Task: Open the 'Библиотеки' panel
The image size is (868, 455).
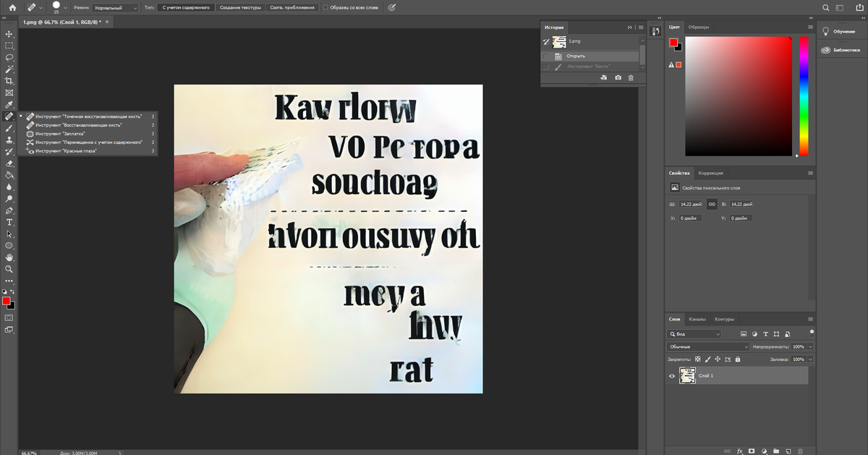Action: click(843, 51)
